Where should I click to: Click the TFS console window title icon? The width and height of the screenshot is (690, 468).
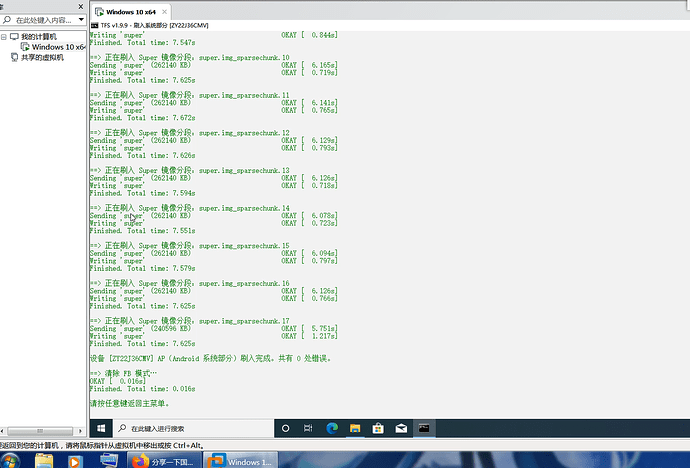tap(94, 26)
